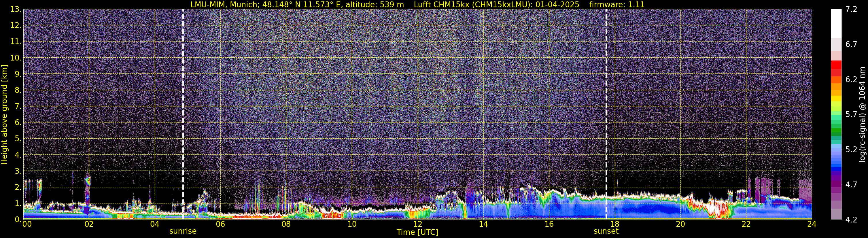
Task: Click the '12' time tick label
Action: click(x=417, y=224)
